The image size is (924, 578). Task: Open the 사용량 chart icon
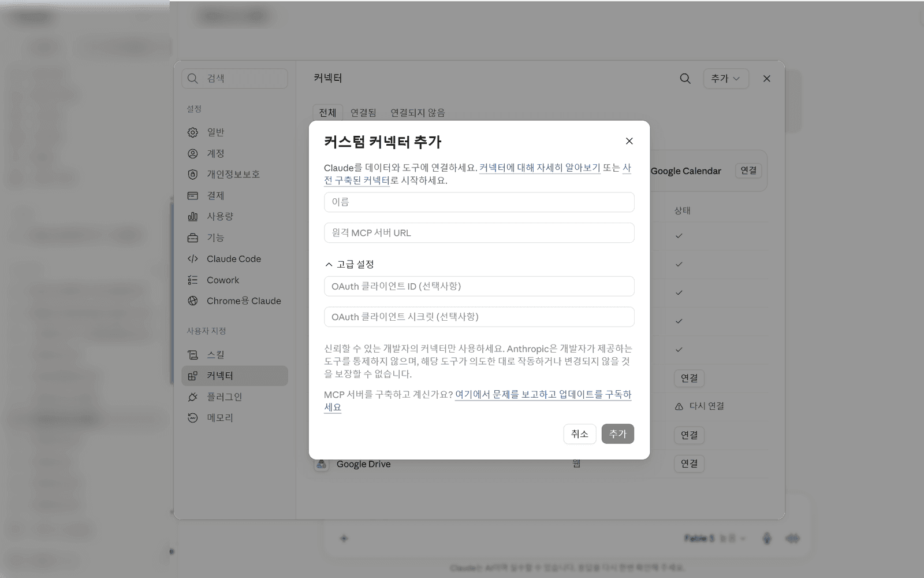(x=193, y=217)
